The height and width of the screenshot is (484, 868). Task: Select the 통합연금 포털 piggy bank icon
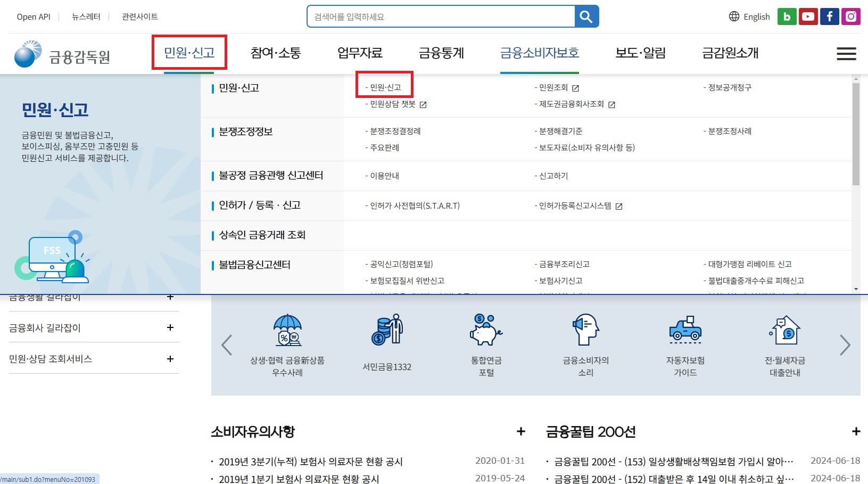click(485, 331)
